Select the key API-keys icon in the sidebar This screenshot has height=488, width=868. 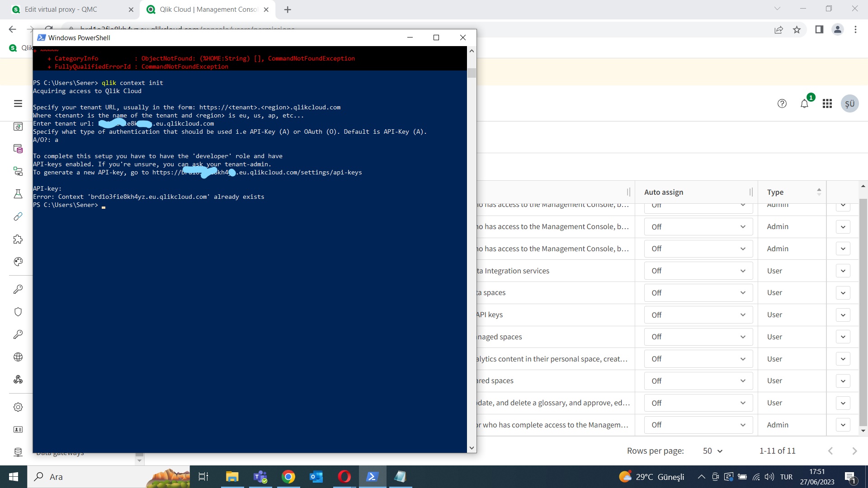click(x=18, y=335)
